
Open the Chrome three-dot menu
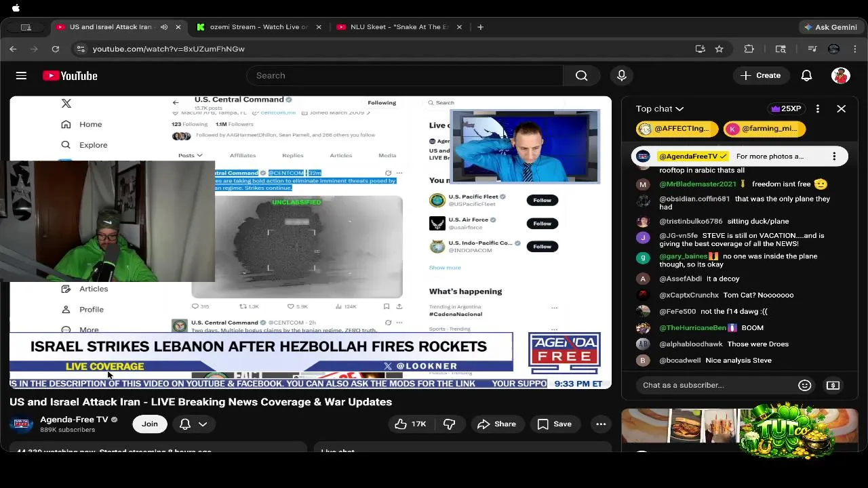point(854,49)
